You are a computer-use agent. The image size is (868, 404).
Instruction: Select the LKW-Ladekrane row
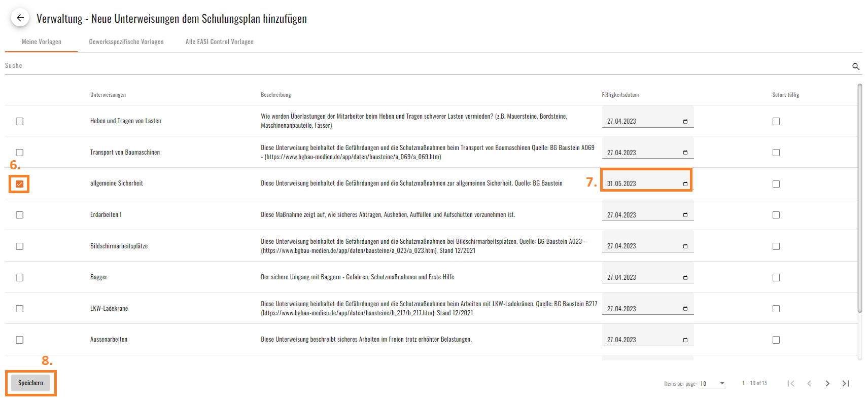pos(20,309)
